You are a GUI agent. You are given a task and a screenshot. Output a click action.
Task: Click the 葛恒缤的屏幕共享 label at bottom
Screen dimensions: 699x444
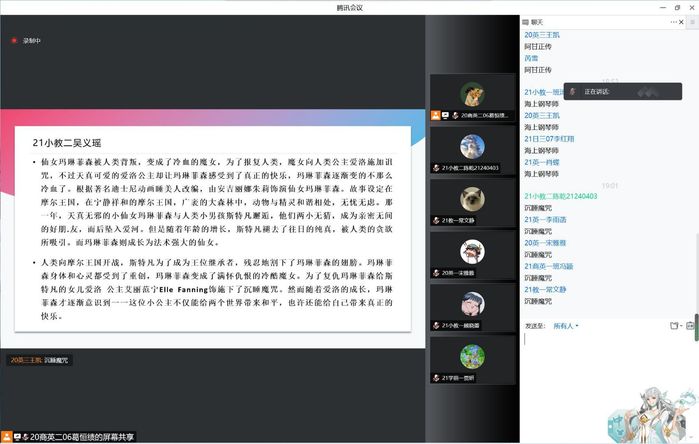tap(82, 436)
